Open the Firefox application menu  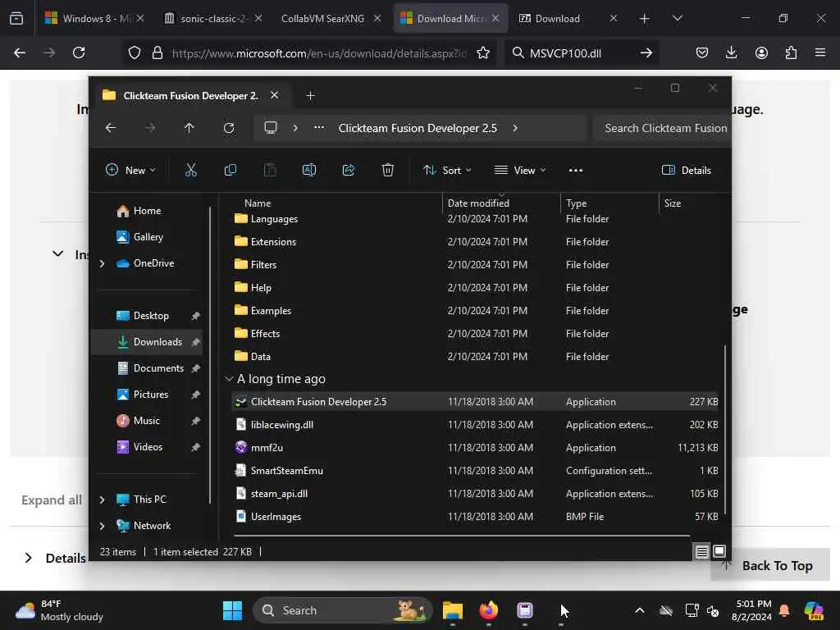(x=820, y=52)
